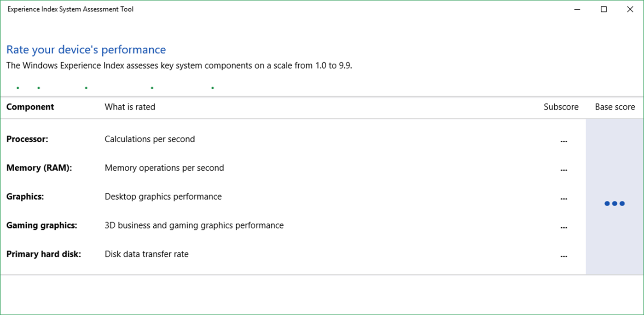
Task: Select the Memory (RAM) component label
Action: coord(39,168)
